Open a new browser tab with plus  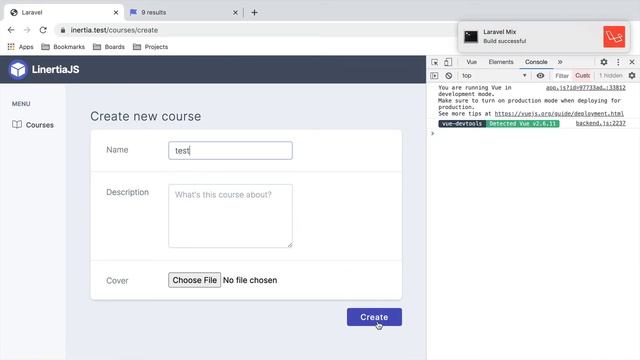click(x=254, y=13)
